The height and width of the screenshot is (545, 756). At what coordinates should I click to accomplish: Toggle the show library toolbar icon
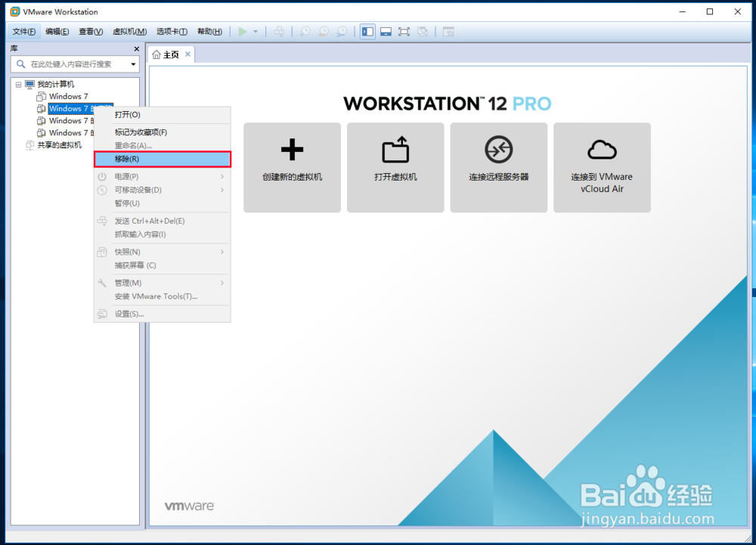point(368,32)
